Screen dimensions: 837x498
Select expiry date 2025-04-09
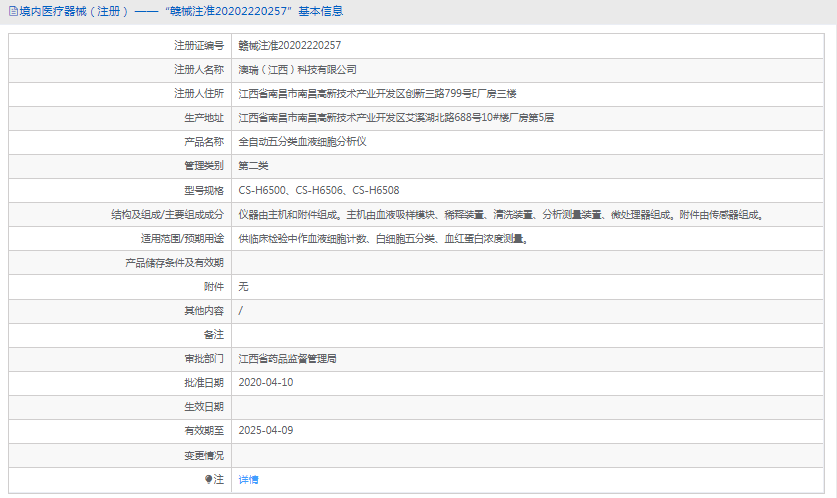pyautogui.click(x=266, y=430)
